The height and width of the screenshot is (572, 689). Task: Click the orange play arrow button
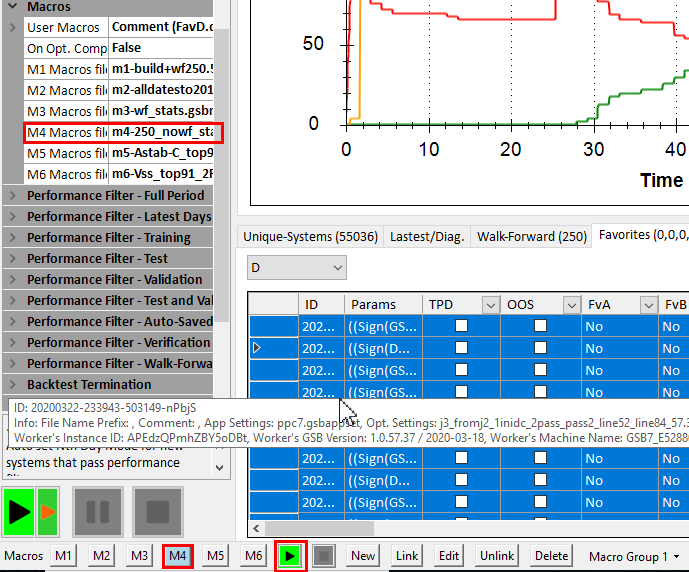click(x=47, y=512)
